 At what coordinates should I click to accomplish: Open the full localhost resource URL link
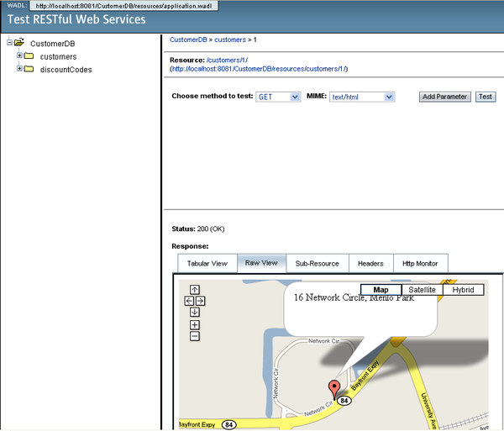pos(259,69)
